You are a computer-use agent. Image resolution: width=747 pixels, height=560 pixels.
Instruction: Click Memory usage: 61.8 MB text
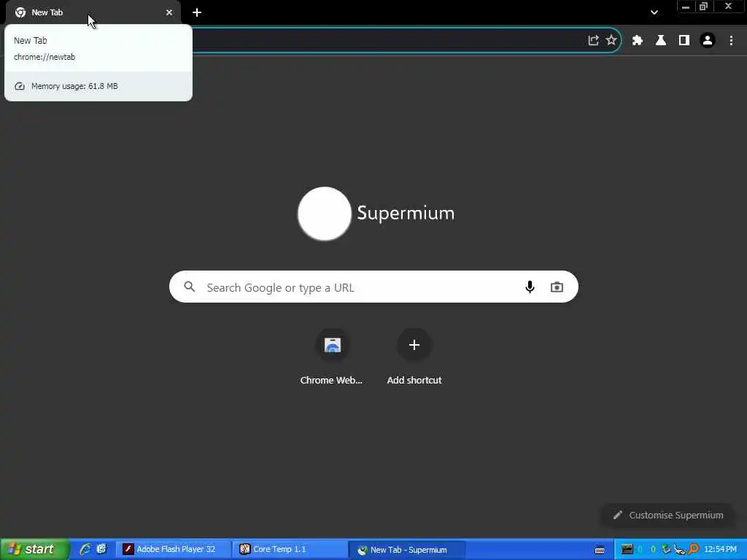click(74, 86)
